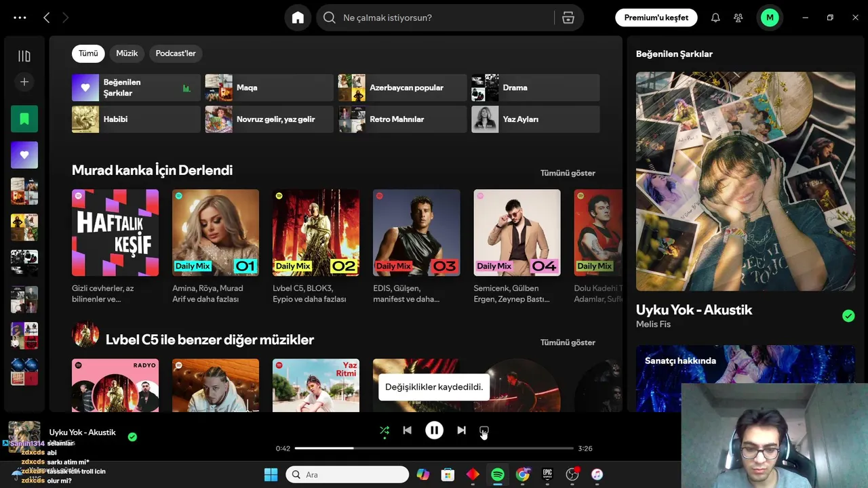Toggle saved check beside bottom track title
This screenshot has width=868, height=488.
[132, 437]
